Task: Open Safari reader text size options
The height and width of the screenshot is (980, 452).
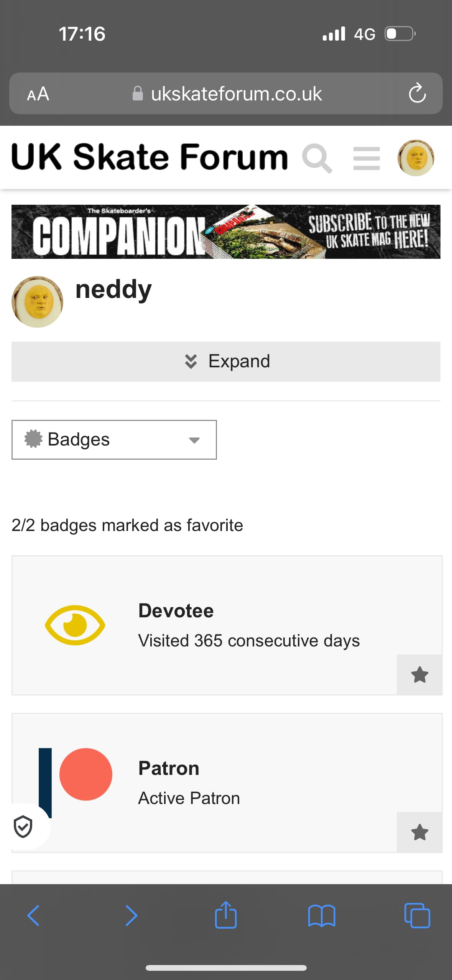Action: coord(38,94)
